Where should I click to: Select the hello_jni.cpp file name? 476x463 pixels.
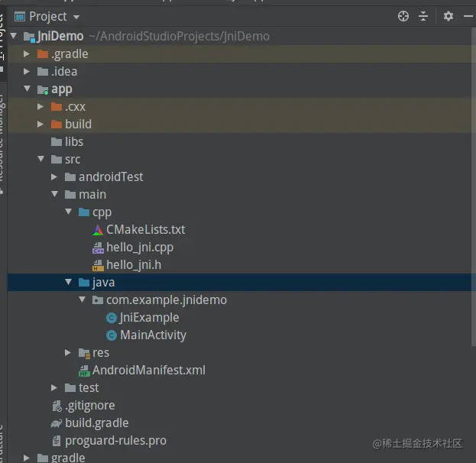140,248
